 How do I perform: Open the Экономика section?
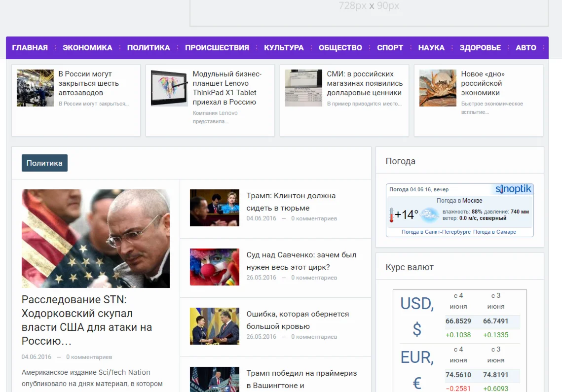(x=87, y=48)
